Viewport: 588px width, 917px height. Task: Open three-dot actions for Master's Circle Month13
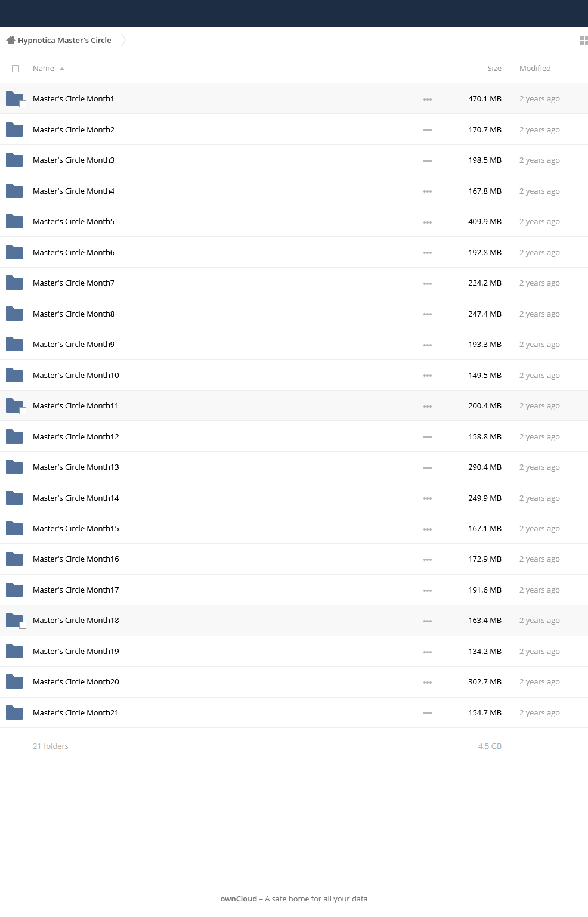428,468
